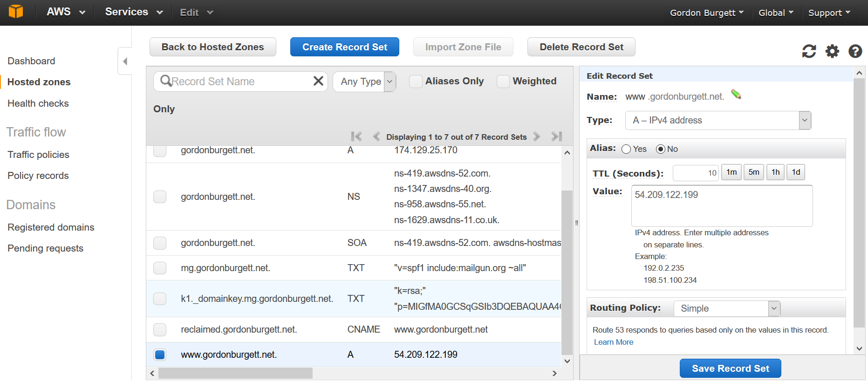Click the record list horizontal scrollbar thumb
This screenshot has height=382, width=868.
(235, 373)
